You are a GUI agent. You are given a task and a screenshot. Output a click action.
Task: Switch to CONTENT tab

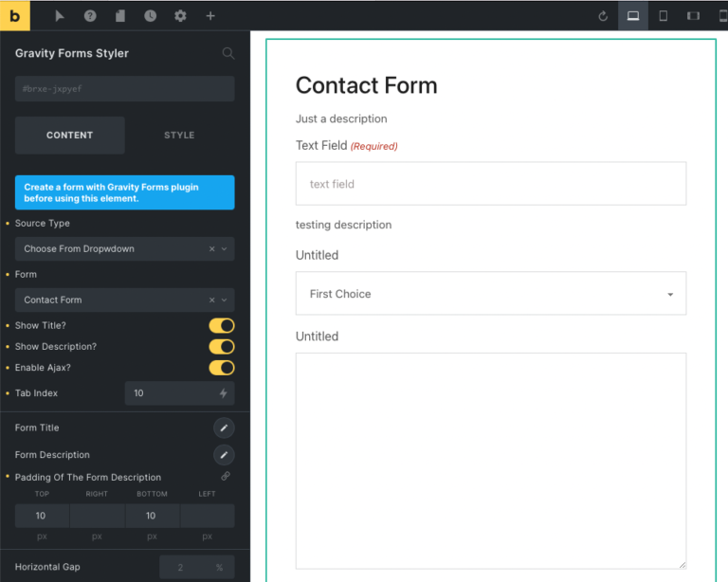(69, 135)
